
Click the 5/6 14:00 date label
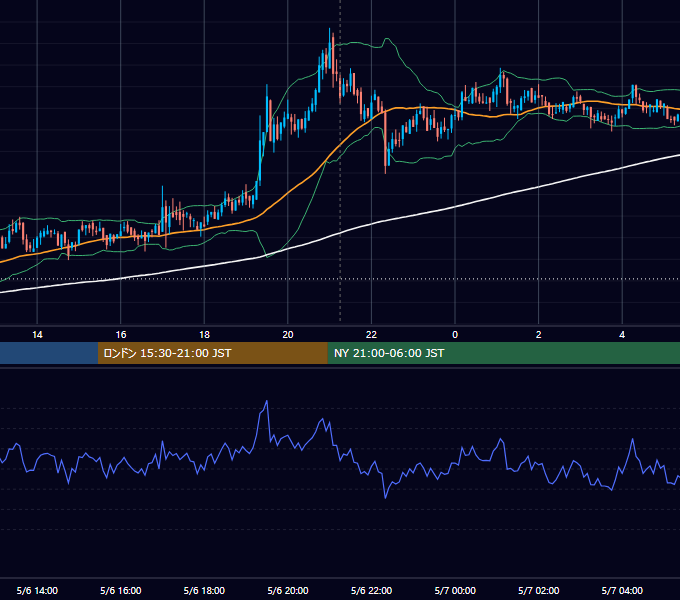click(37, 590)
